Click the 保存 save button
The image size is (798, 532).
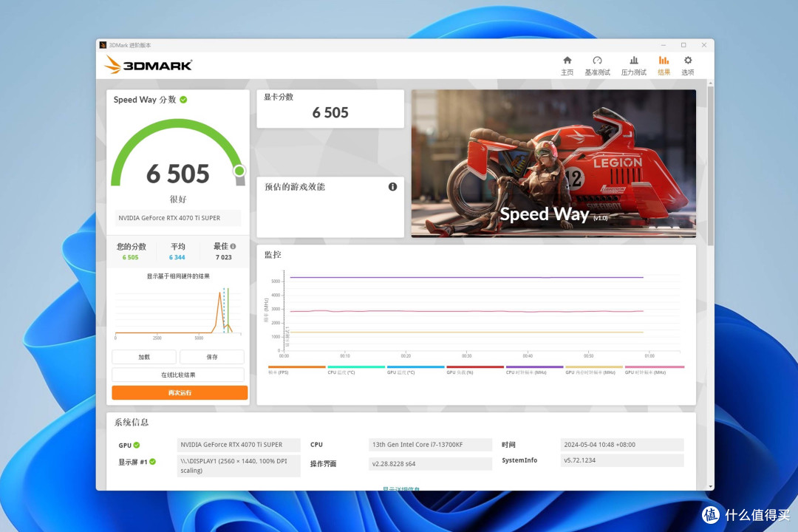[212, 357]
